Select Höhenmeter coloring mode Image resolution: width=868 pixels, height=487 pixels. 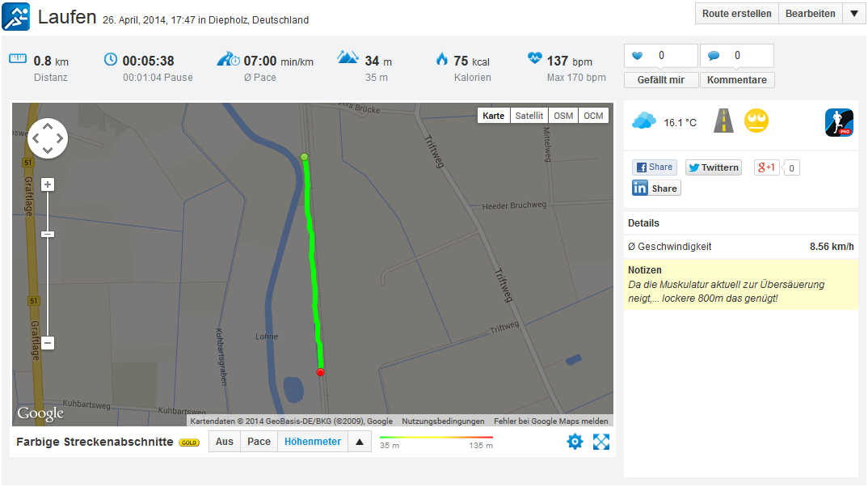click(x=313, y=442)
